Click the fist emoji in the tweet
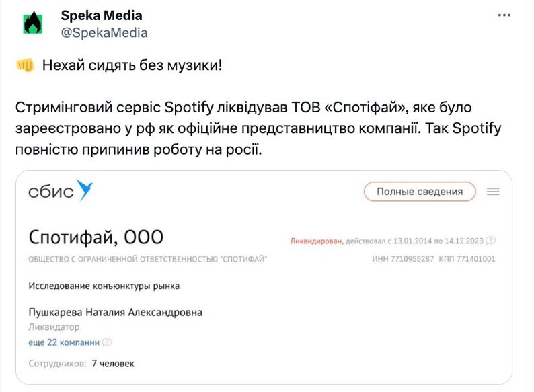The image size is (534, 392). pyautogui.click(x=24, y=66)
